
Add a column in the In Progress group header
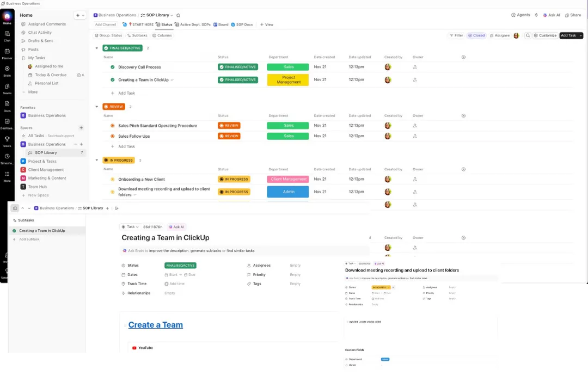click(463, 169)
